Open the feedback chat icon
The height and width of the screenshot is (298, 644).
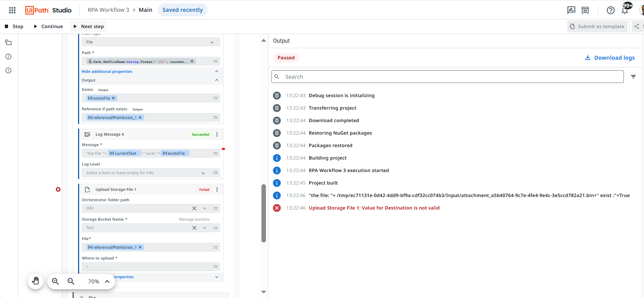pyautogui.click(x=571, y=10)
